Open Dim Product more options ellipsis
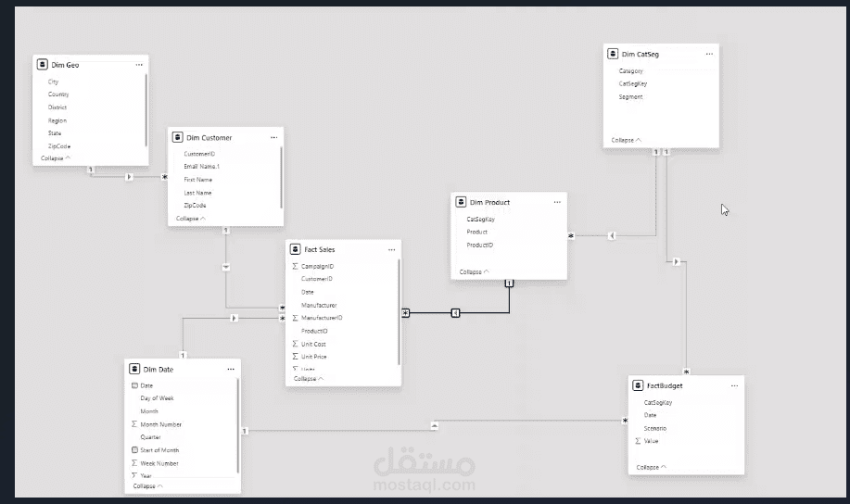The width and height of the screenshot is (850, 504). 557,202
